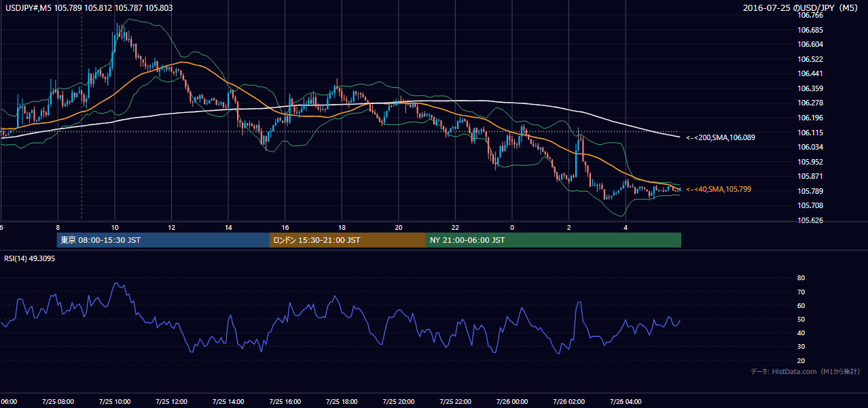Click the 7/25 18:00 time label
The image size is (868, 408).
[x=342, y=401]
